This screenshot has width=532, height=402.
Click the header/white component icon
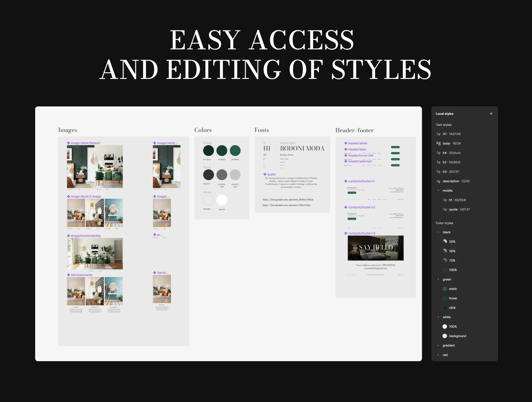click(x=346, y=143)
